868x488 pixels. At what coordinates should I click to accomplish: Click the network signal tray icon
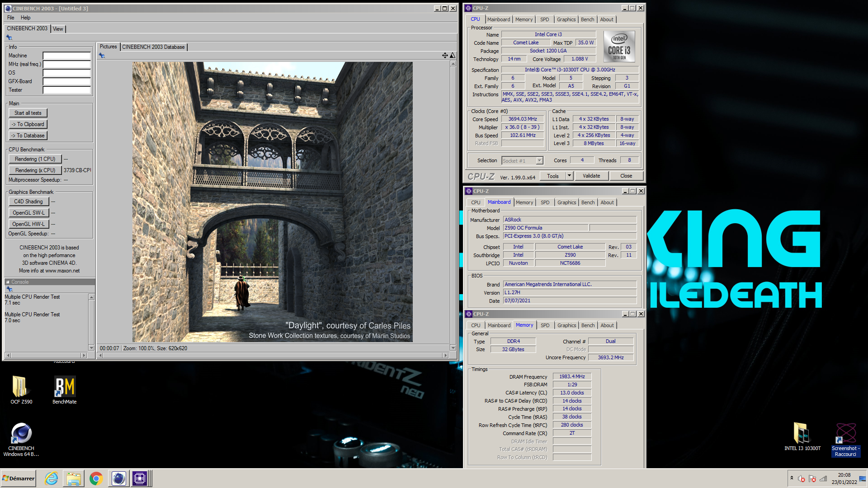tap(823, 479)
